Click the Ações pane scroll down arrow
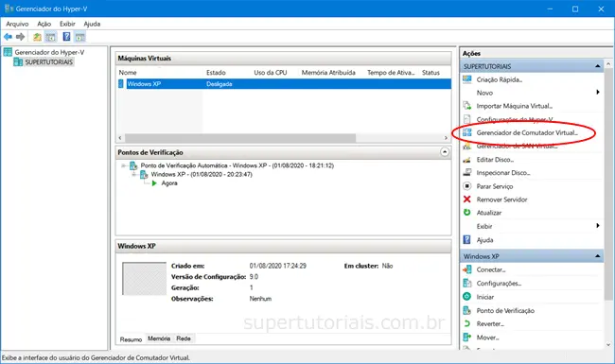The image size is (615, 364). [x=608, y=345]
